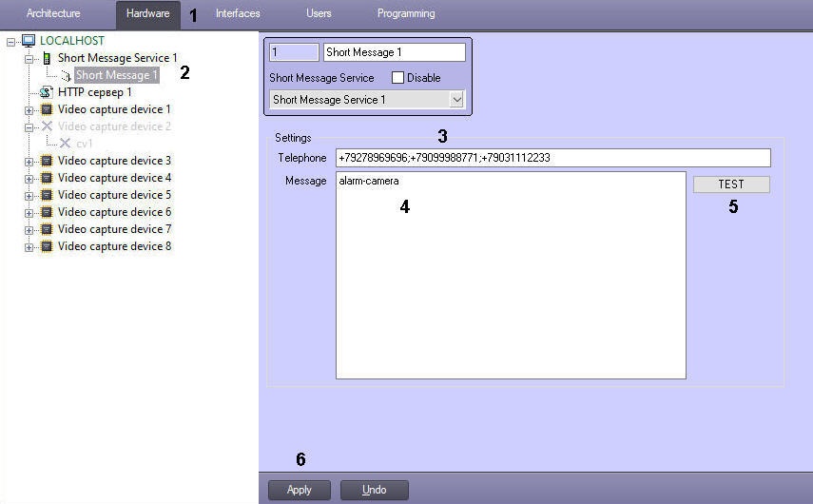Image resolution: width=813 pixels, height=504 pixels.
Task: Click the TEST button
Action: click(x=731, y=184)
